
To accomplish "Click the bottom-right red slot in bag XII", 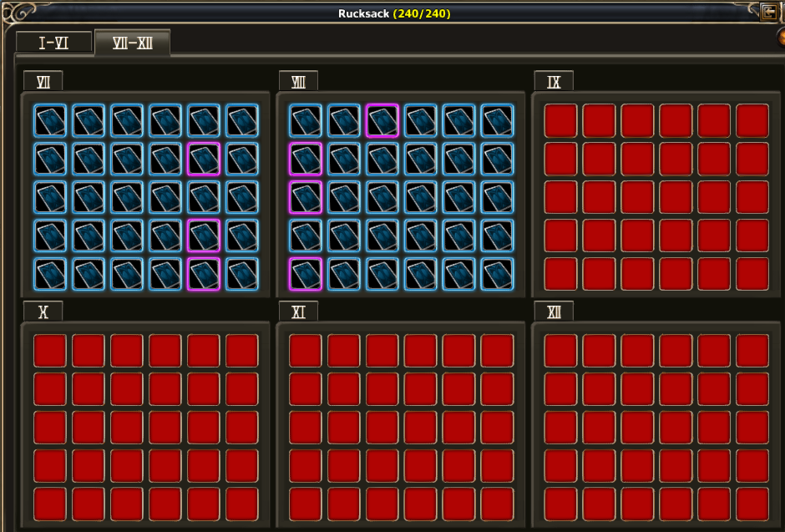I will click(753, 504).
